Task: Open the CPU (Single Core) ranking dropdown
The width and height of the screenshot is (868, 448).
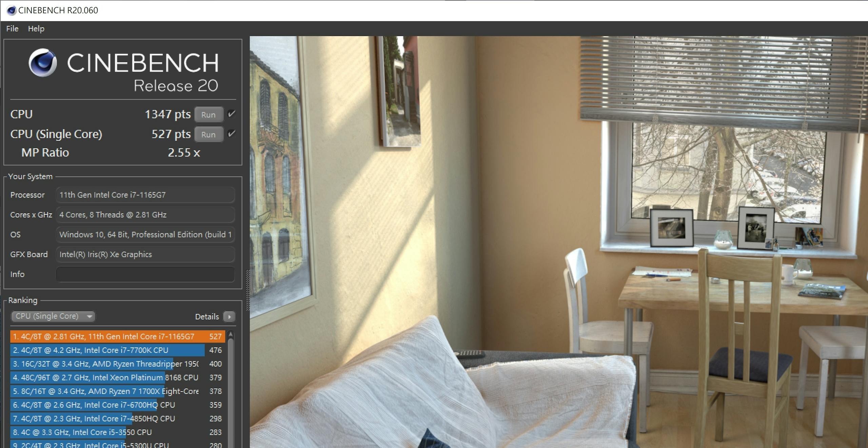Action: 53,316
